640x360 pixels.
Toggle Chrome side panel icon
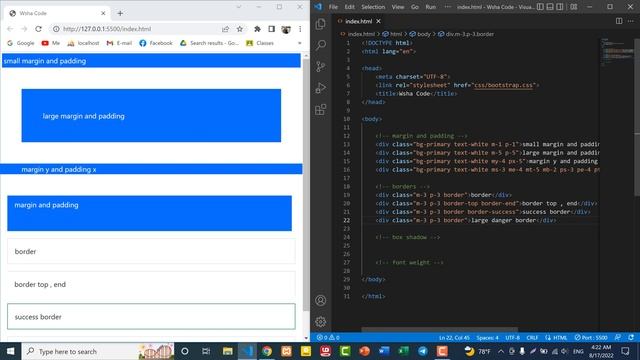click(x=271, y=29)
